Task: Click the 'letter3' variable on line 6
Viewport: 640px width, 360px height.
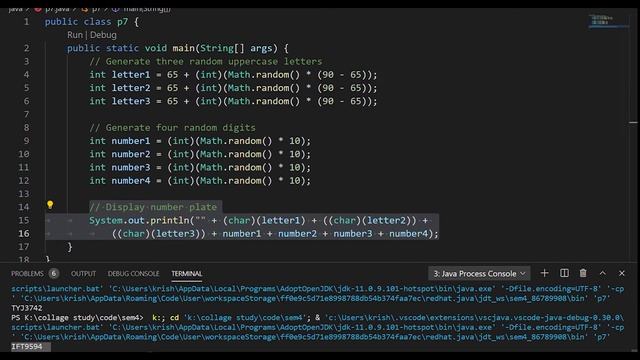Action: point(131,101)
